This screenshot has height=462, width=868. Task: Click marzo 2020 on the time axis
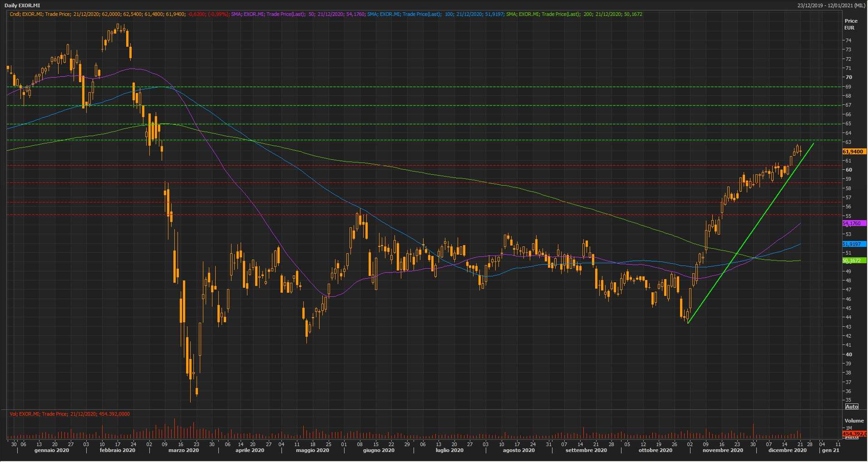[183, 451]
